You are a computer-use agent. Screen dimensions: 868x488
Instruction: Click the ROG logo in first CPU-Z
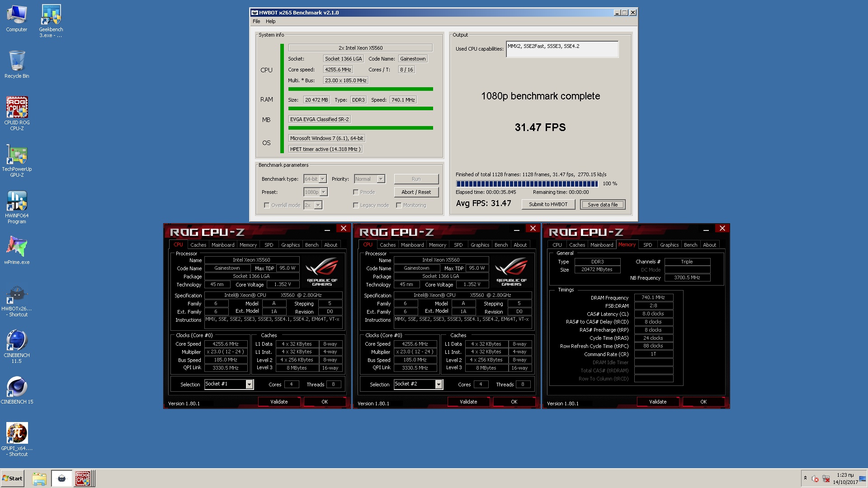[322, 271]
